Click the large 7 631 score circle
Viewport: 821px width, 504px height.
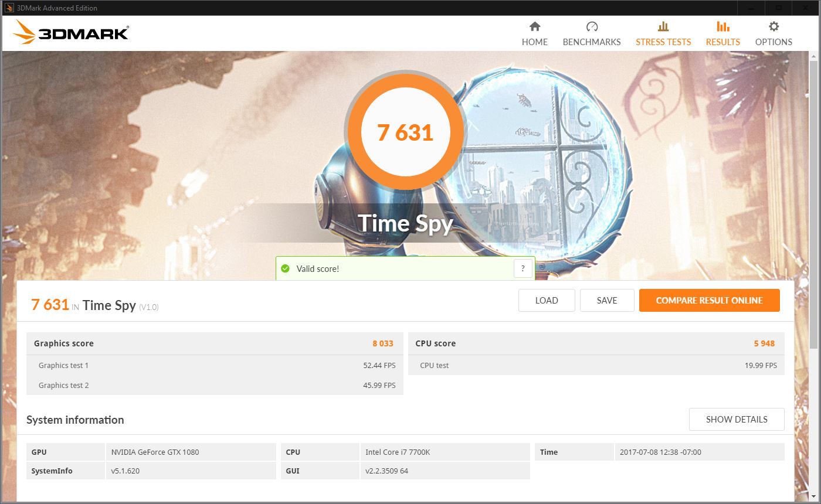[405, 132]
